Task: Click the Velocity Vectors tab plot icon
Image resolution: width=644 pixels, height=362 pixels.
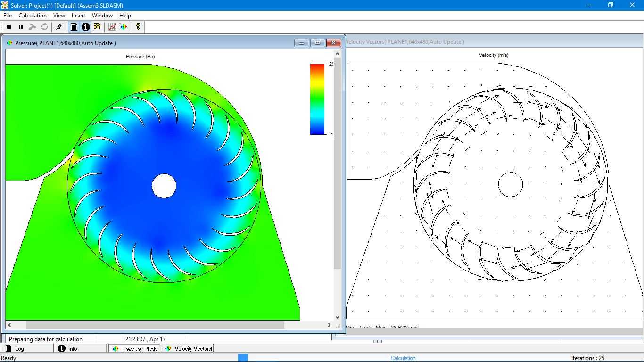Action: pos(168,348)
